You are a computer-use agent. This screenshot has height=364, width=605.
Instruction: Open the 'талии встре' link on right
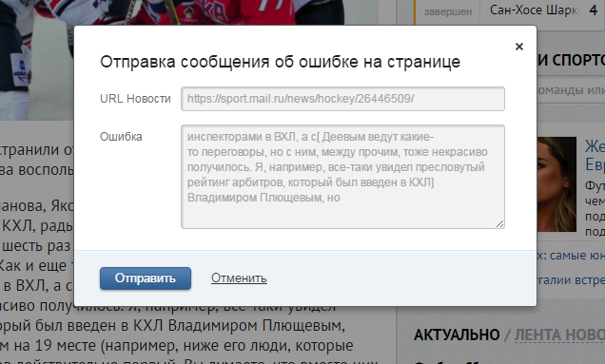(571, 280)
